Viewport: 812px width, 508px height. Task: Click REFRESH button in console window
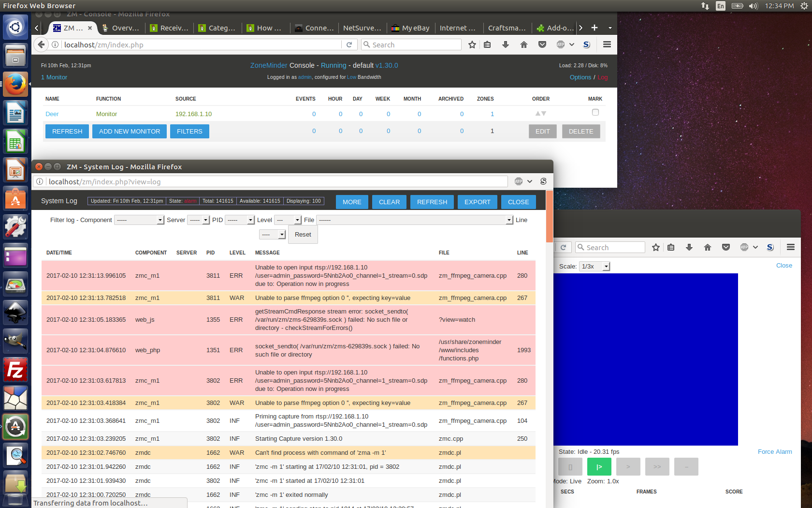click(67, 131)
